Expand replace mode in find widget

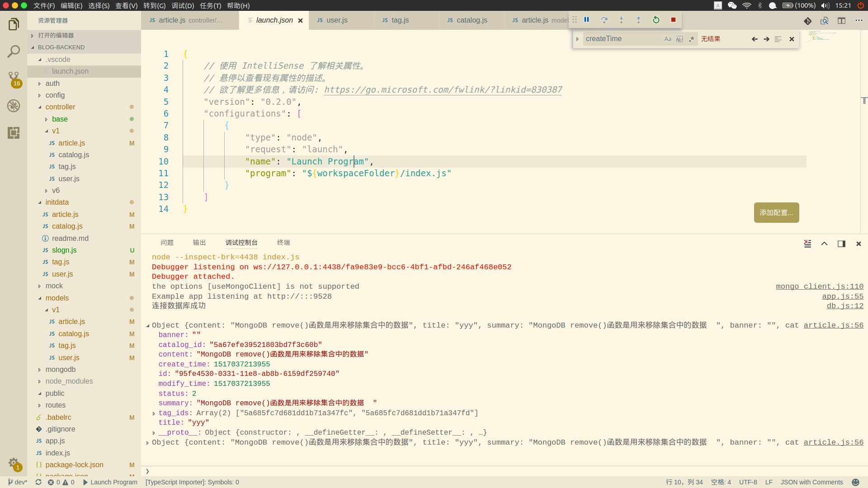click(x=577, y=39)
